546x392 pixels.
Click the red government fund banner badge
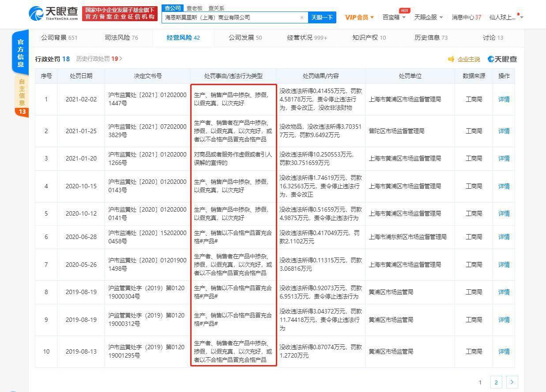point(120,13)
